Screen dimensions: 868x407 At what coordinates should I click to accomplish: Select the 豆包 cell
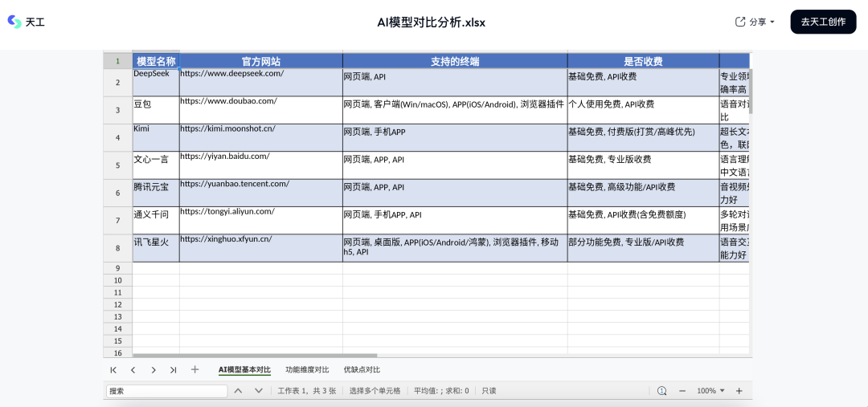(156, 110)
